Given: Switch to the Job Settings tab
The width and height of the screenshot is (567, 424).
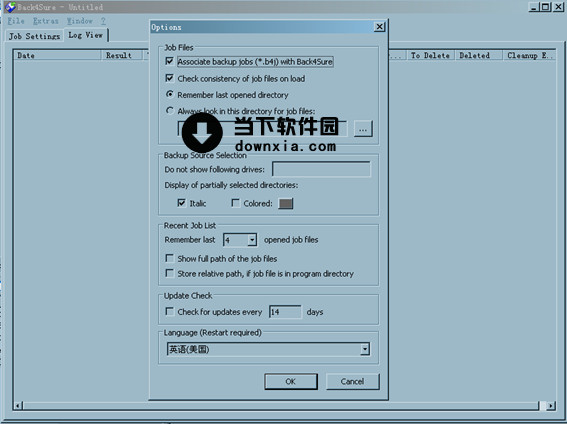Looking at the screenshot, I should pyautogui.click(x=34, y=36).
